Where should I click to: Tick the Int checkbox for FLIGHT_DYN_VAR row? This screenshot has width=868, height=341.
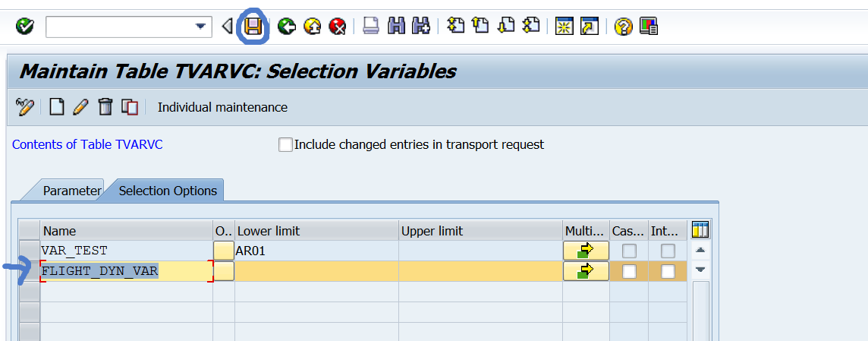tap(668, 271)
